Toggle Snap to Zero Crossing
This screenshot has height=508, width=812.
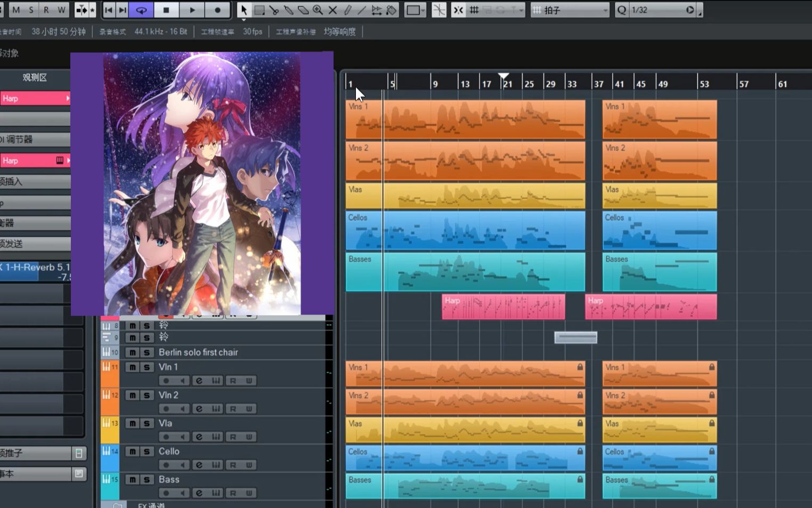(x=439, y=10)
